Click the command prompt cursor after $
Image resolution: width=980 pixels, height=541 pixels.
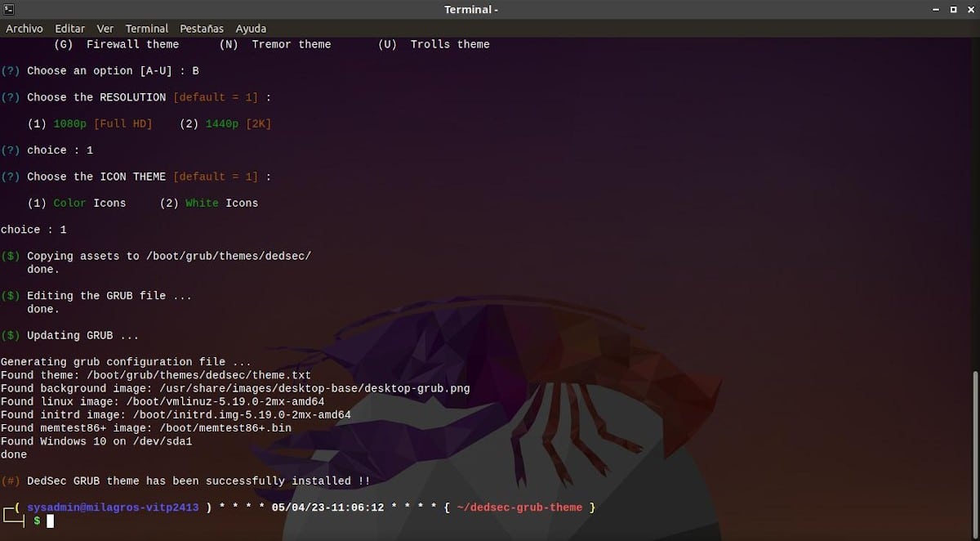(50, 521)
